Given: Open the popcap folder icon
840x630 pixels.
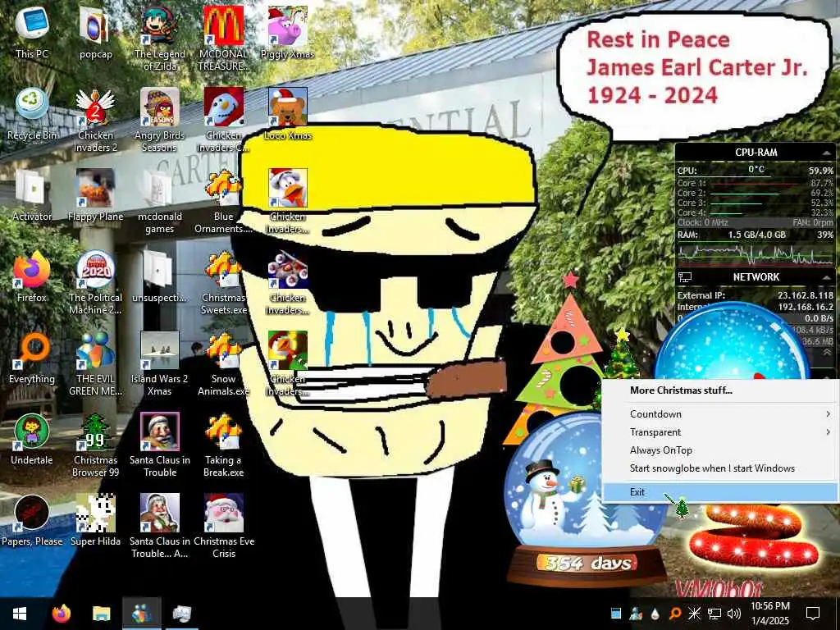Looking at the screenshot, I should (x=95, y=32).
